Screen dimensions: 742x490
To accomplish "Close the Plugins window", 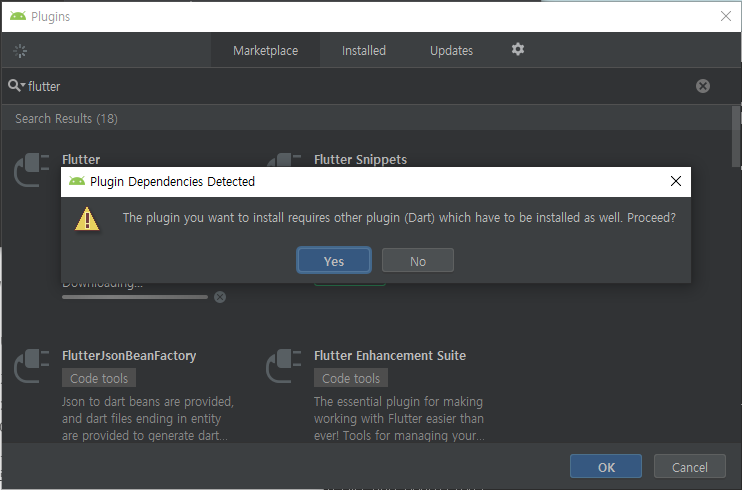I will tap(726, 16).
